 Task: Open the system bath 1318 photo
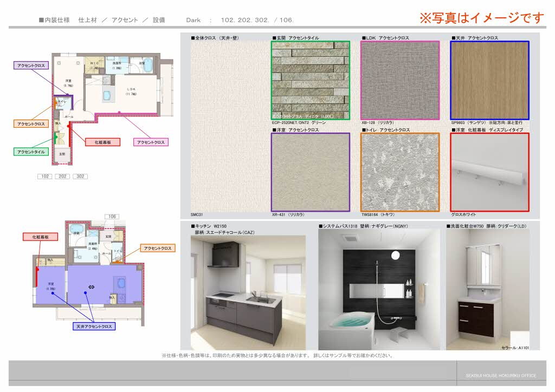click(380, 290)
